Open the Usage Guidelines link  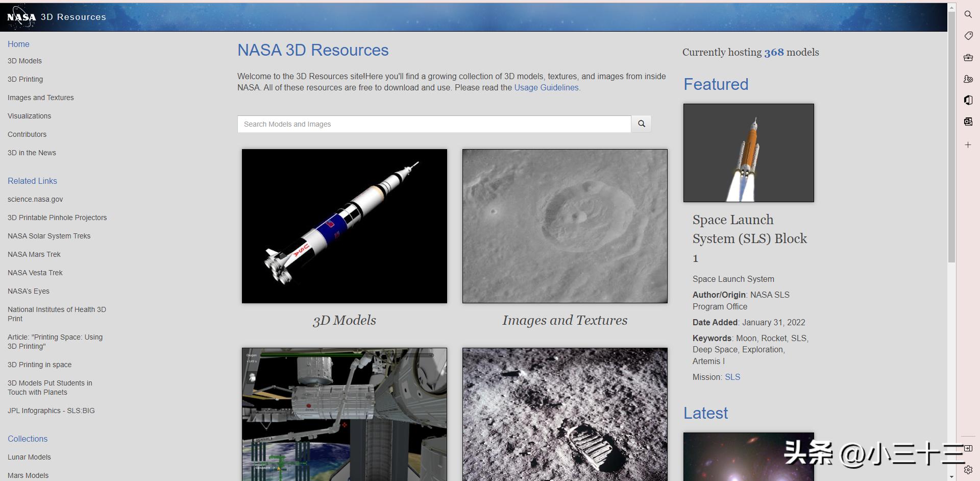click(546, 87)
